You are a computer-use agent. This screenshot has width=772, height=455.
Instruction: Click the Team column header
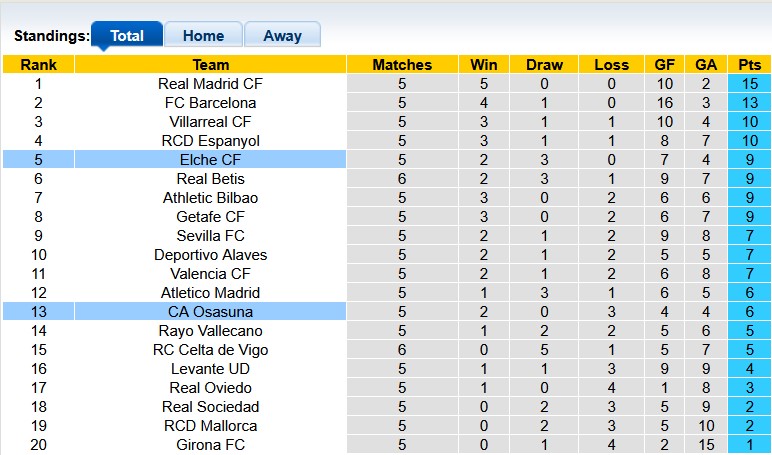210,65
